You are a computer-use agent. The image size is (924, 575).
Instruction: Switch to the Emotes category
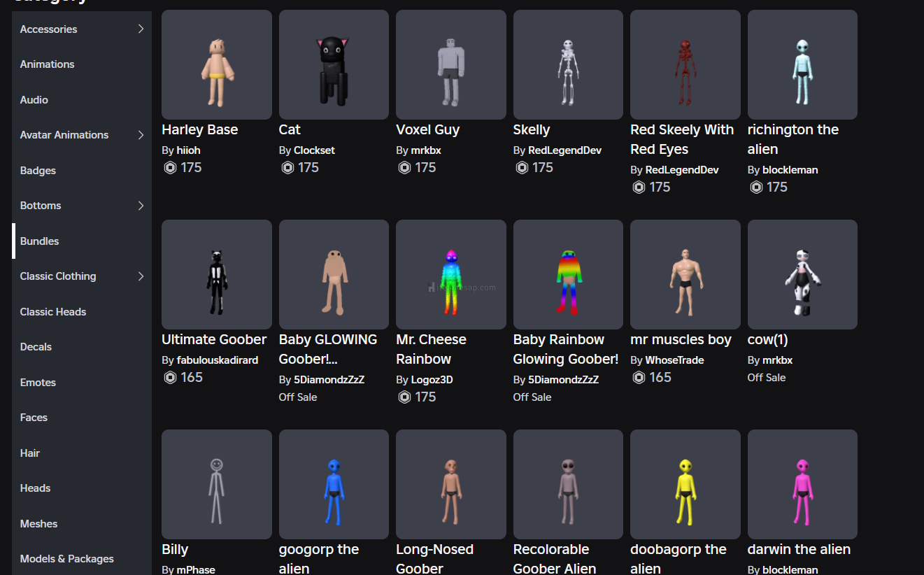38,383
